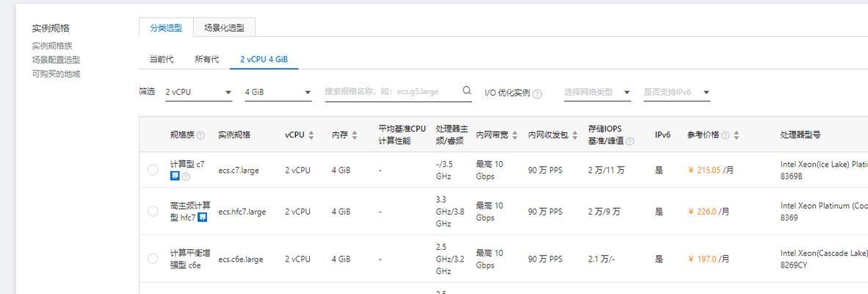The height and width of the screenshot is (294, 868).
Task: Click 计算平衡增强型 c6e family name
Action: pos(190,259)
